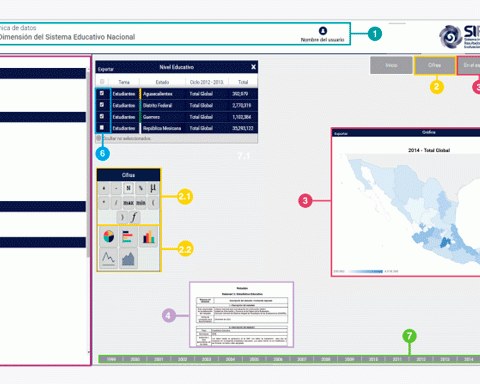This screenshot has width=480, height=384.
Task: Open the metadata document thumbnail
Action: tap(242, 315)
